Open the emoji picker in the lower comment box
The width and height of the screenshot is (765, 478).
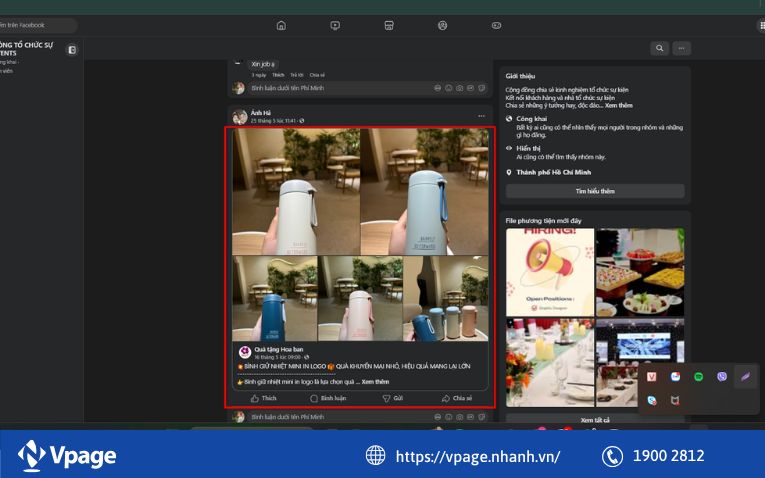[x=449, y=417]
